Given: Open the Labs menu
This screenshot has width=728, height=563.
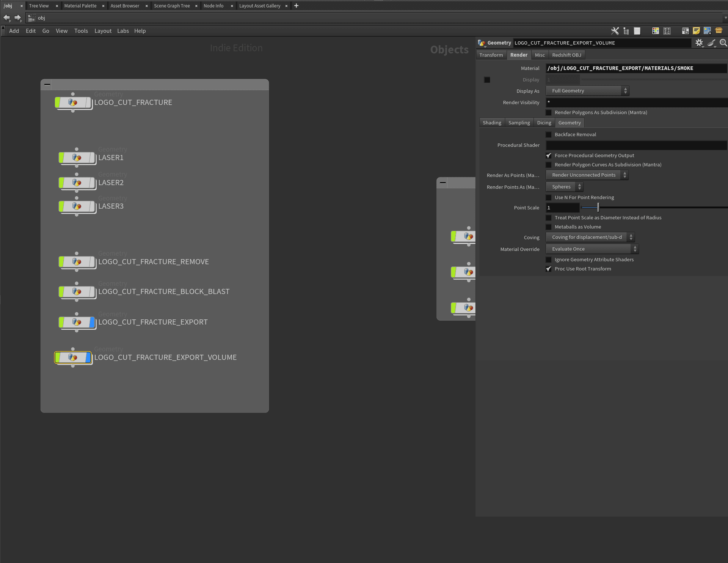Looking at the screenshot, I should [x=123, y=31].
